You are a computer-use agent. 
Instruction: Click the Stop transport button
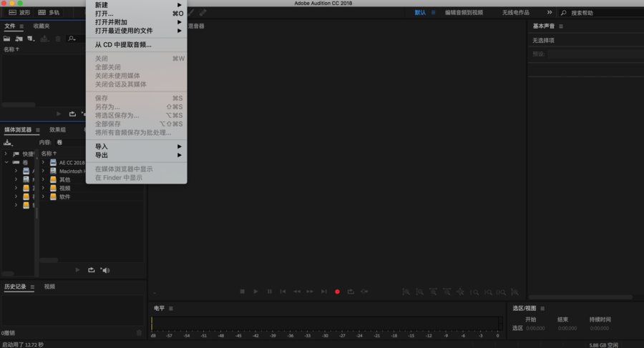tap(243, 292)
